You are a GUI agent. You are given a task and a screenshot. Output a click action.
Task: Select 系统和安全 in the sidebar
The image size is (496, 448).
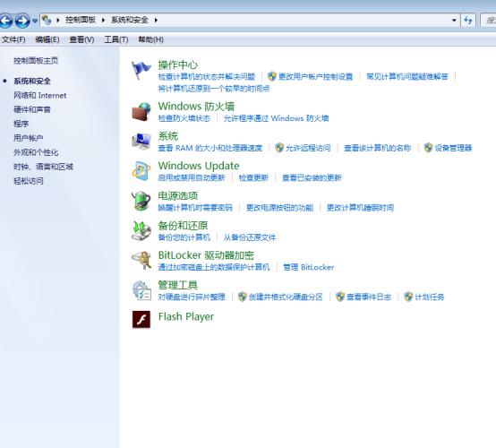[32, 81]
